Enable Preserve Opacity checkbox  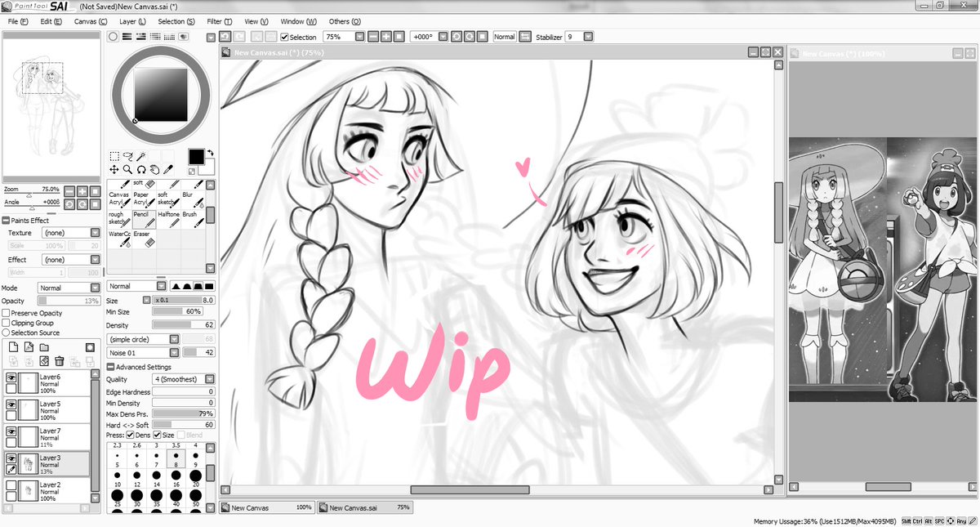pyautogui.click(x=7, y=313)
